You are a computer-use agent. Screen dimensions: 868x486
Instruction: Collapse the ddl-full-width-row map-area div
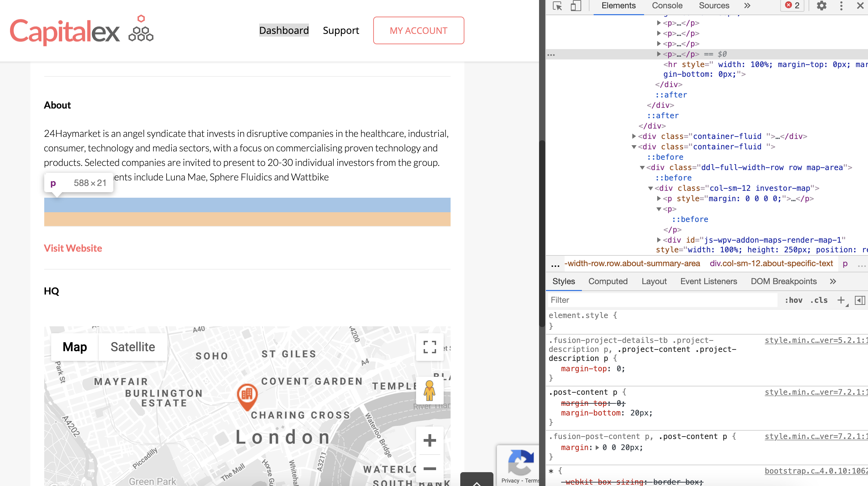pos(642,168)
